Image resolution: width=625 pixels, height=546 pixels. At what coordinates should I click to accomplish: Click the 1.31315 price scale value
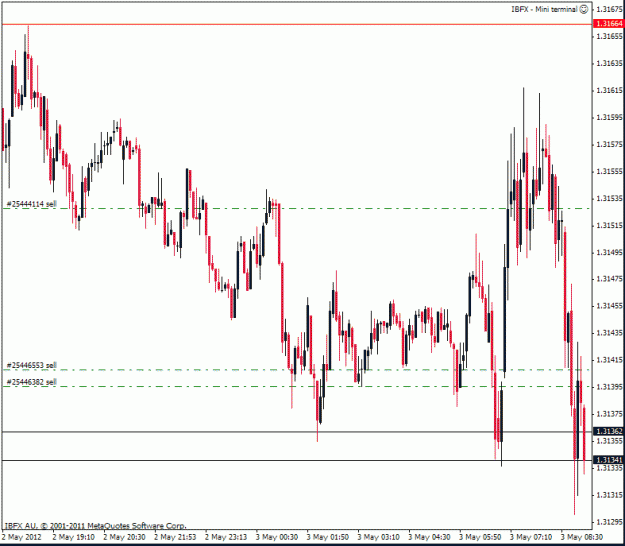[609, 495]
